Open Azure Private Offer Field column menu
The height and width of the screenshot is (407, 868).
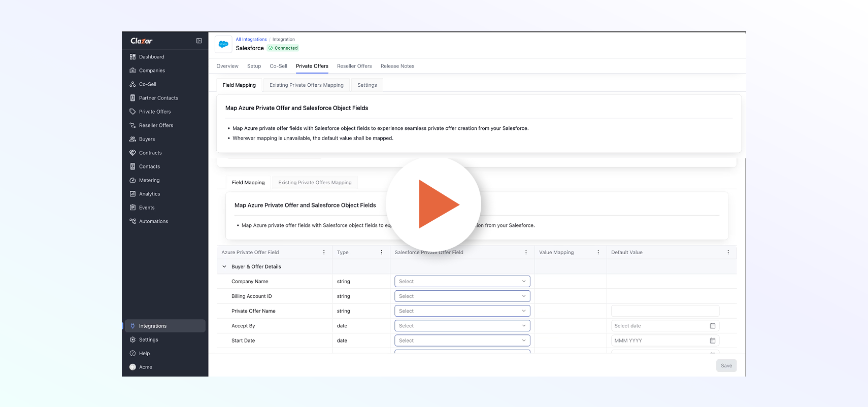pos(324,252)
